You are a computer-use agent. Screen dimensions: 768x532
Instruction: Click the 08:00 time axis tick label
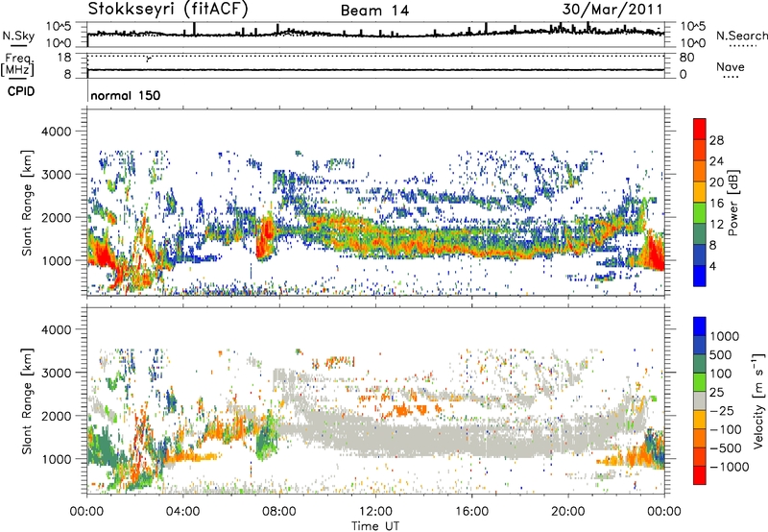278,512
